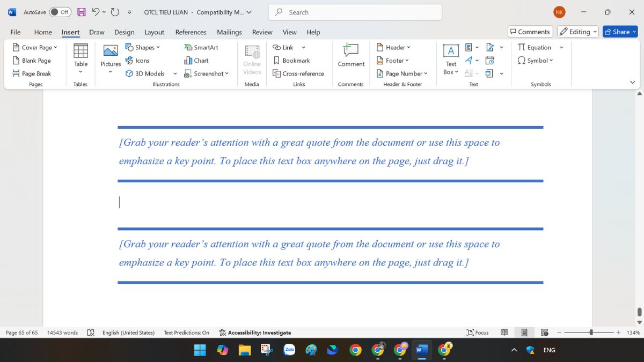644x362 pixels.
Task: Switch to Web Layout view
Action: click(544, 333)
